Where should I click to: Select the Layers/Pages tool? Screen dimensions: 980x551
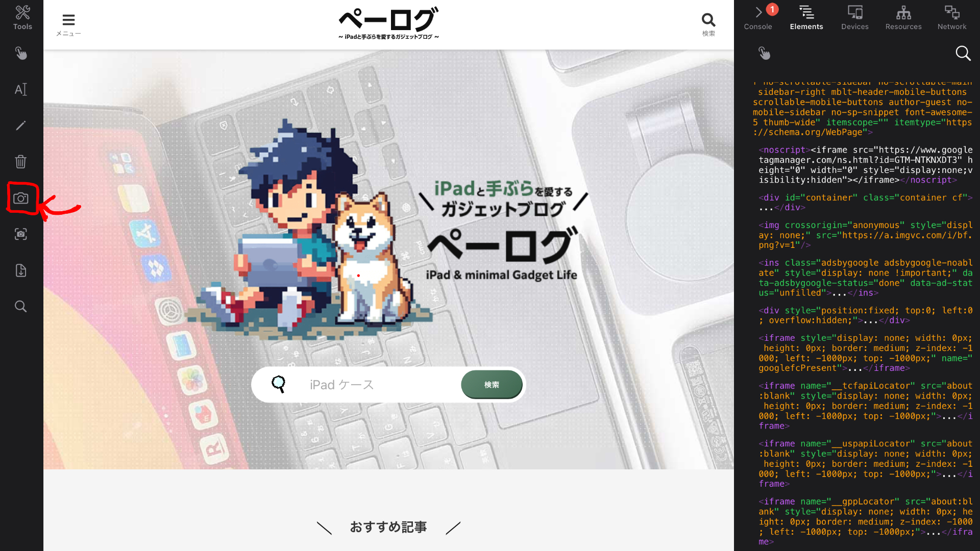point(20,270)
